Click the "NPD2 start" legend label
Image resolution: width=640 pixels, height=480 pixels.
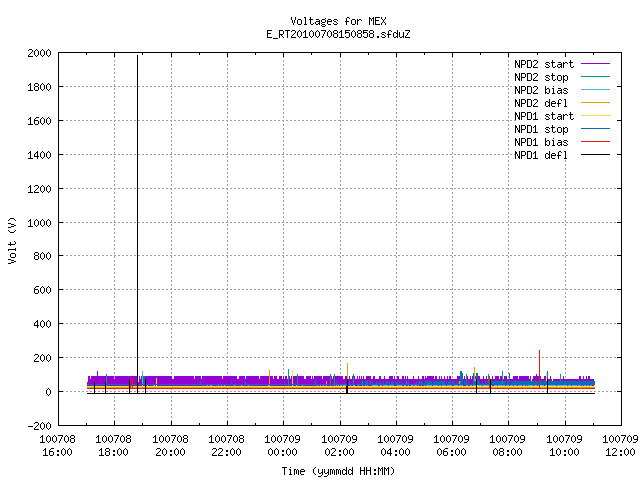[544, 64]
